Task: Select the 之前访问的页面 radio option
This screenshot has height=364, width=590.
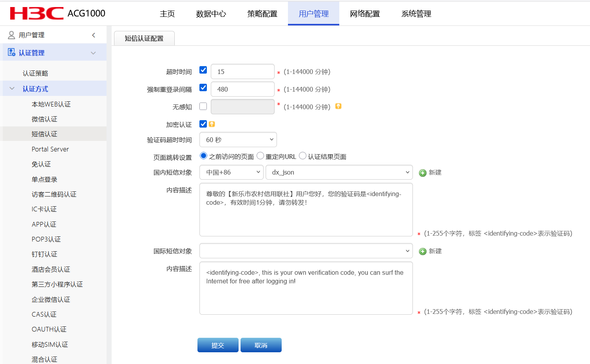Action: coord(203,156)
